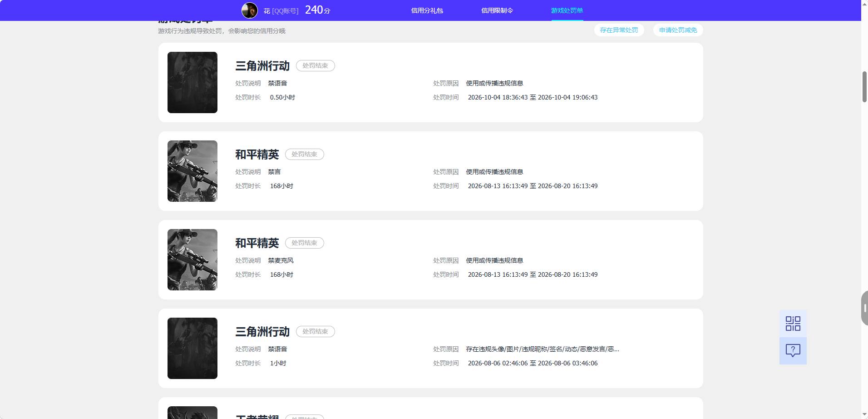Click the 1小时 duration value
Image resolution: width=868 pixels, height=419 pixels.
tap(278, 363)
